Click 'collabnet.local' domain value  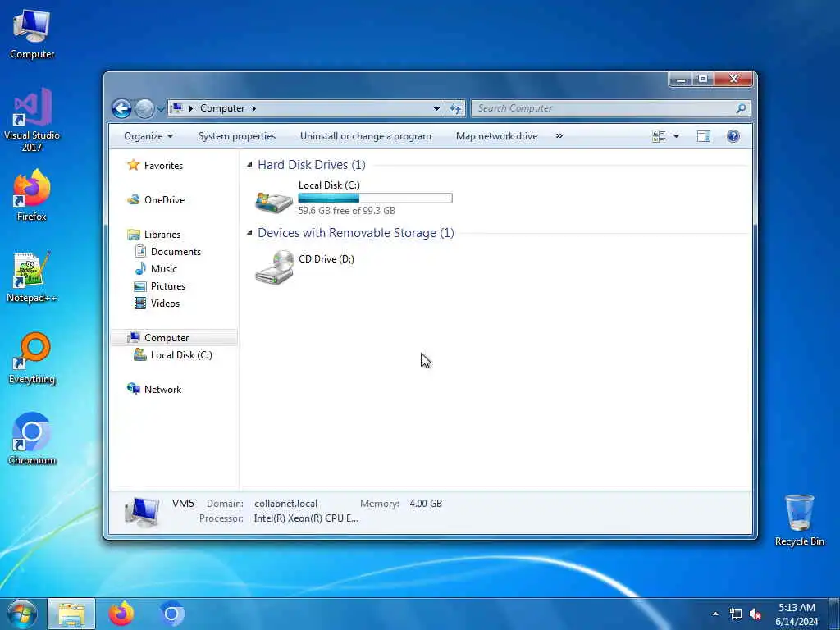(285, 504)
